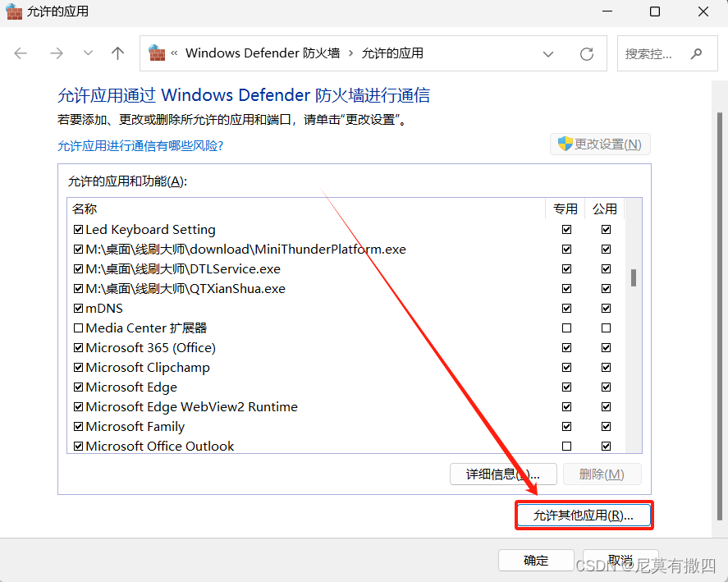The width and height of the screenshot is (728, 582).
Task: Select the Microsoft Clipchamp row text
Action: pos(148,368)
